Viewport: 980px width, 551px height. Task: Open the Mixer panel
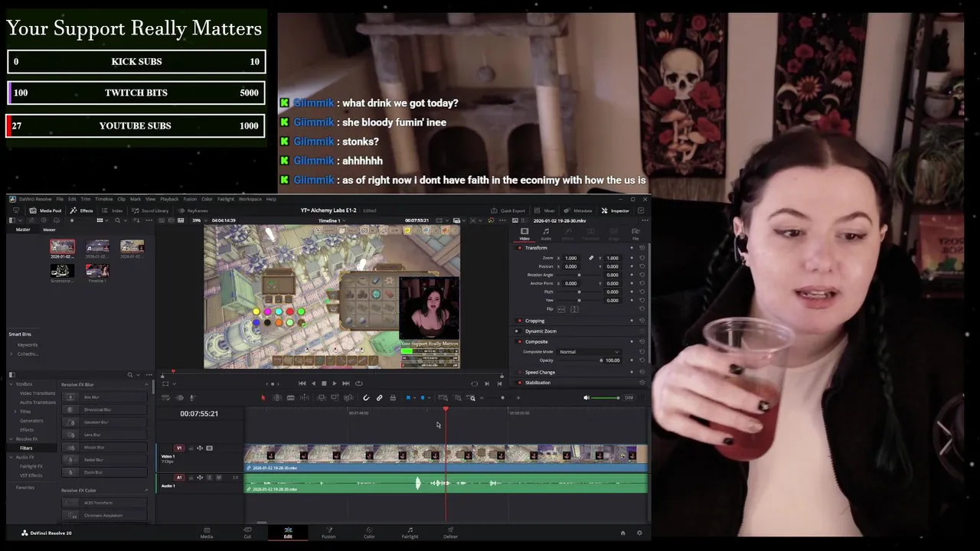coord(545,210)
